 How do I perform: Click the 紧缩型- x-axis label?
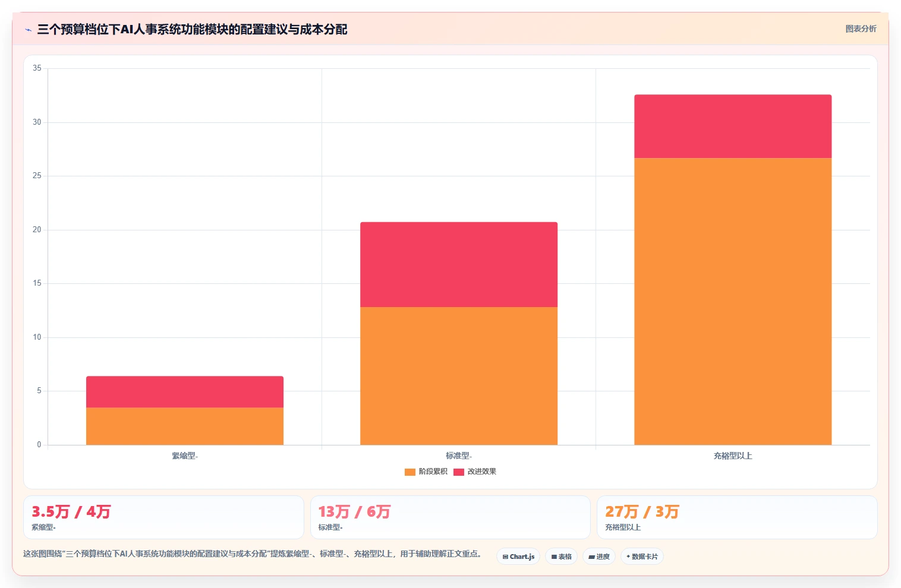[x=185, y=456]
